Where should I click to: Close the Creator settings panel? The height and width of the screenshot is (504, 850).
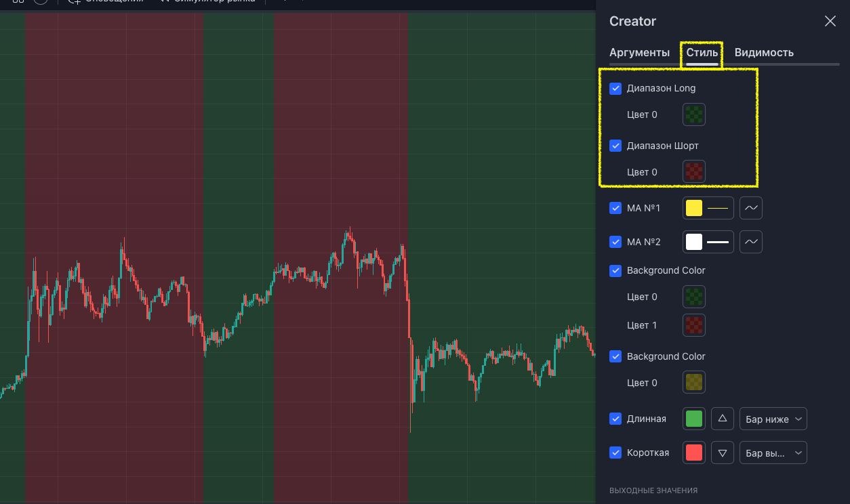830,21
